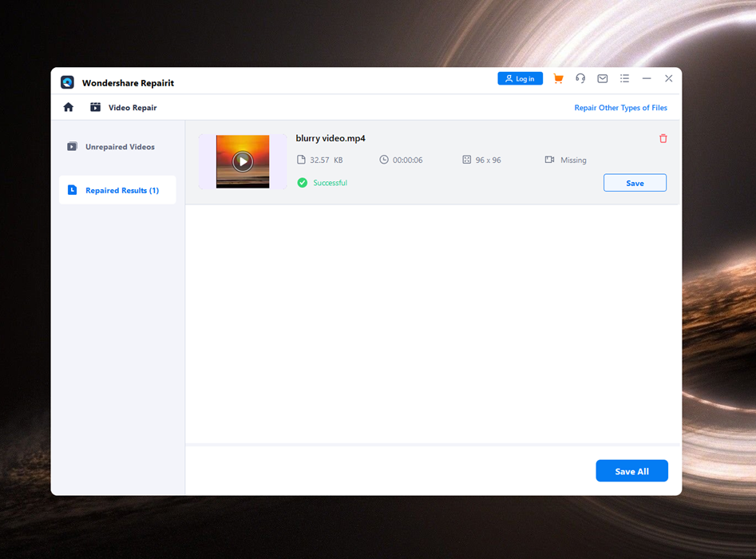Close the Repairit window
Screen dimensions: 756x559
coord(669,78)
